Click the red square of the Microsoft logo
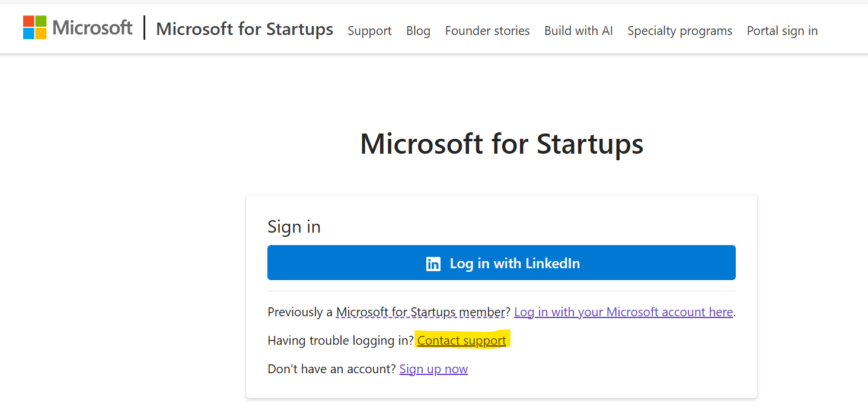The image size is (868, 413). pyautogui.click(x=29, y=22)
